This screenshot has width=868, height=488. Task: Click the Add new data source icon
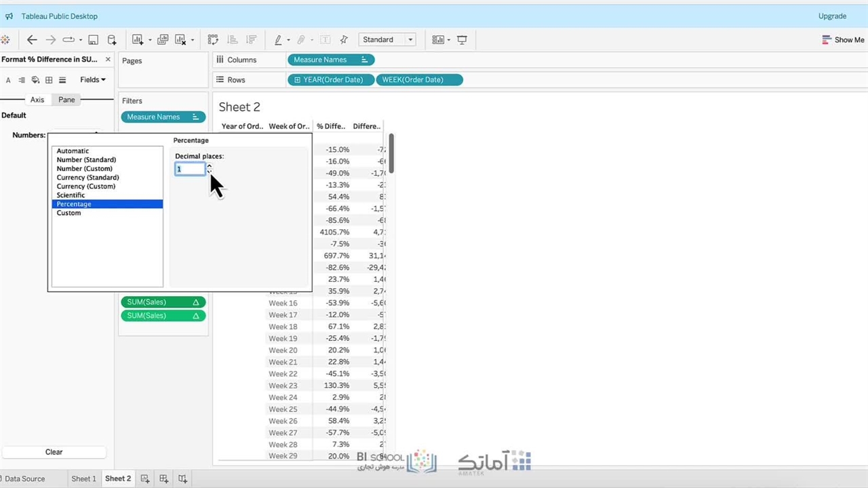(112, 40)
